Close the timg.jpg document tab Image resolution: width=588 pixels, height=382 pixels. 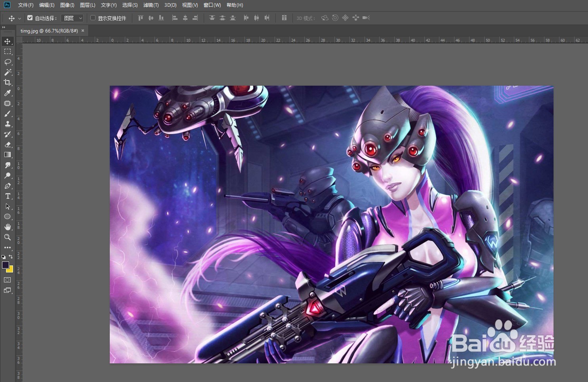83,31
